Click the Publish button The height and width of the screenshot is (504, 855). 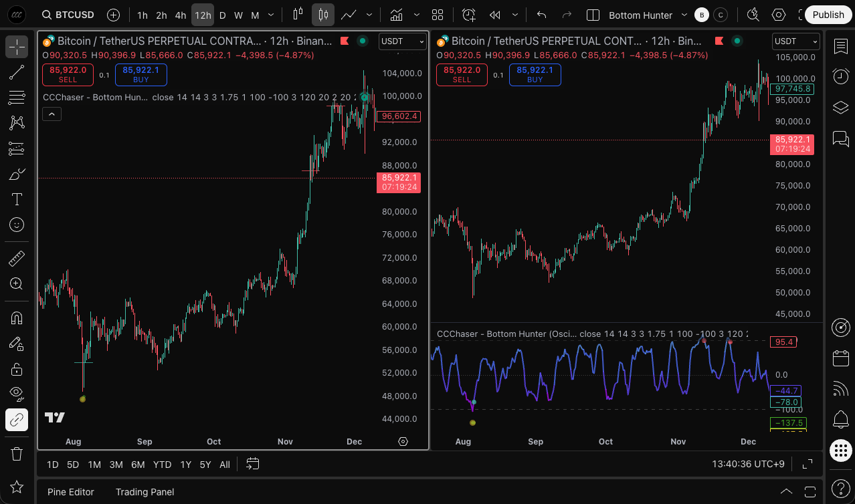pyautogui.click(x=828, y=15)
